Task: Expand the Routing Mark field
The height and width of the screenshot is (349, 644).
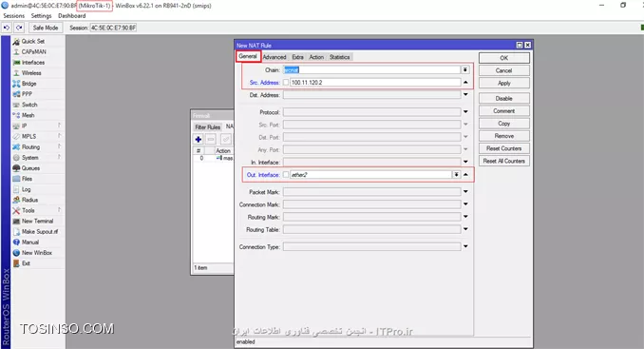Action: coord(465,217)
